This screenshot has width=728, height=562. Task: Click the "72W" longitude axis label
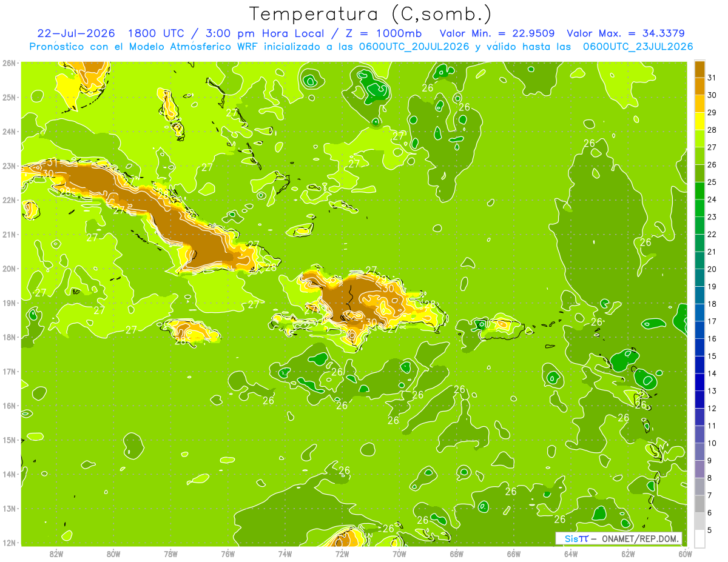[x=342, y=554]
